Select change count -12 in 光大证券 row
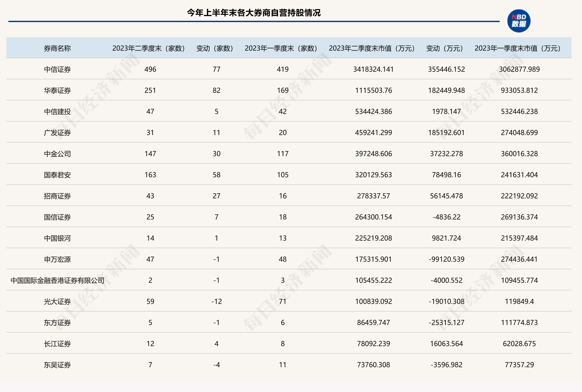Viewport: 582px width, 392px height. [x=216, y=302]
